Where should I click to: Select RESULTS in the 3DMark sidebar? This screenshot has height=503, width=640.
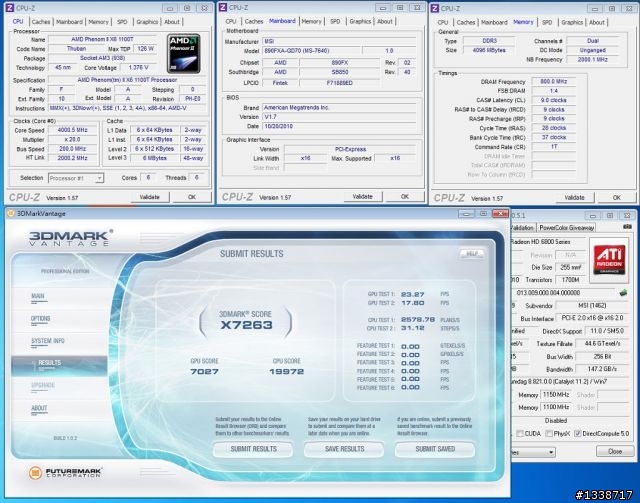tap(59, 365)
